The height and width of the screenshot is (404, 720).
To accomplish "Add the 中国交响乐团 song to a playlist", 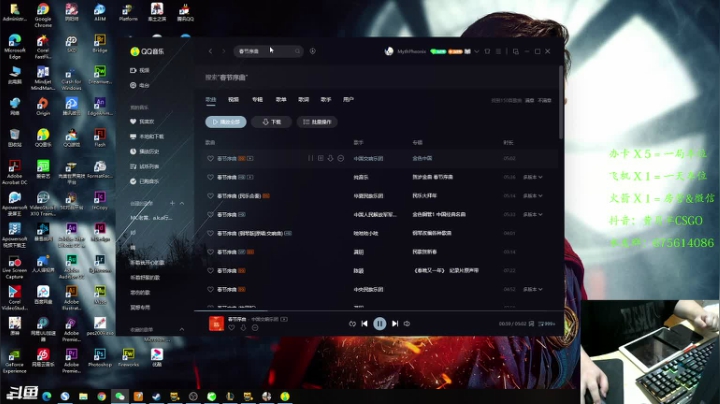I will click(x=321, y=158).
